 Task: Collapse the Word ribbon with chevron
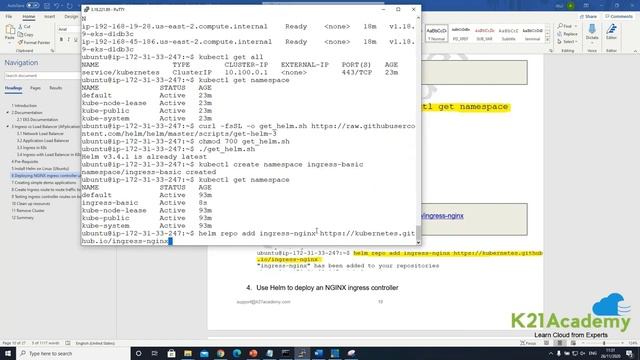pyautogui.click(x=635, y=51)
